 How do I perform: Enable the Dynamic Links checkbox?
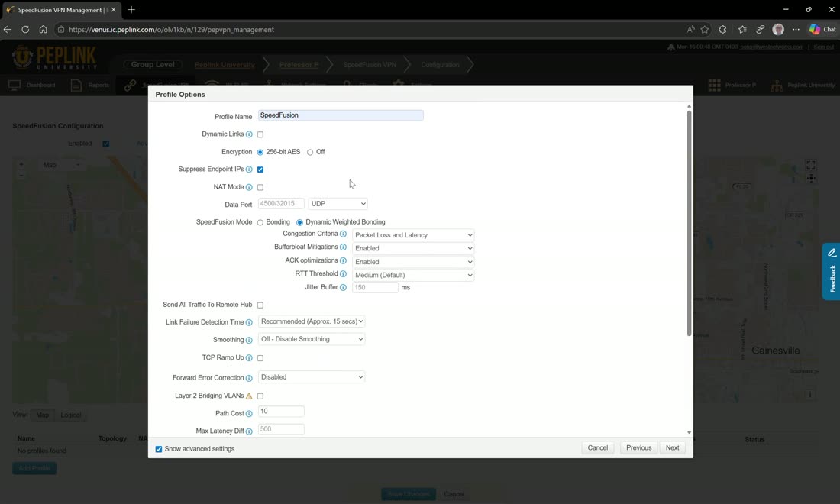260,134
